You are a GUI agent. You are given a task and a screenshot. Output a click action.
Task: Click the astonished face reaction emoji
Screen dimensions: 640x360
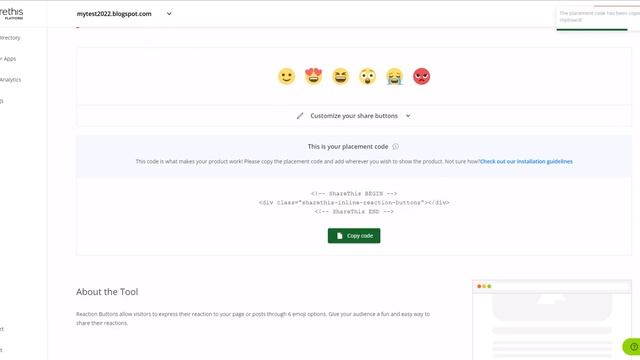[367, 76]
